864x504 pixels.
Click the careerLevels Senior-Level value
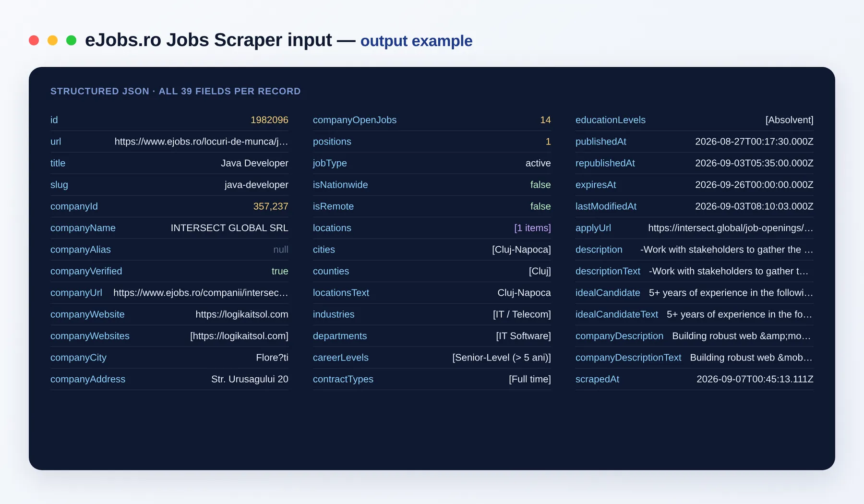pyautogui.click(x=502, y=358)
